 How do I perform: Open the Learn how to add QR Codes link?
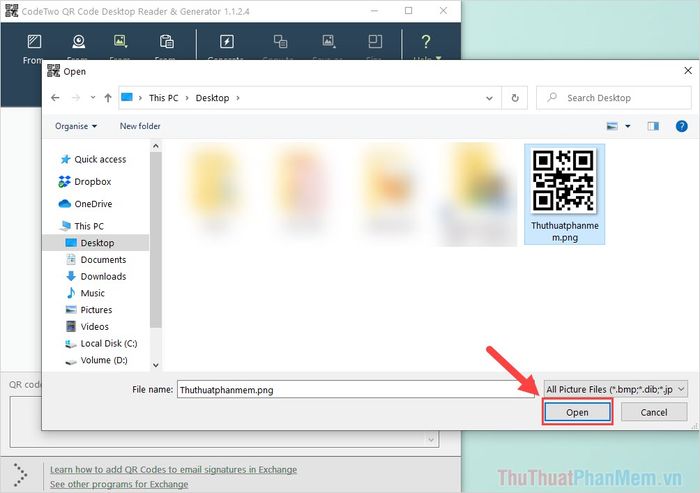173,469
